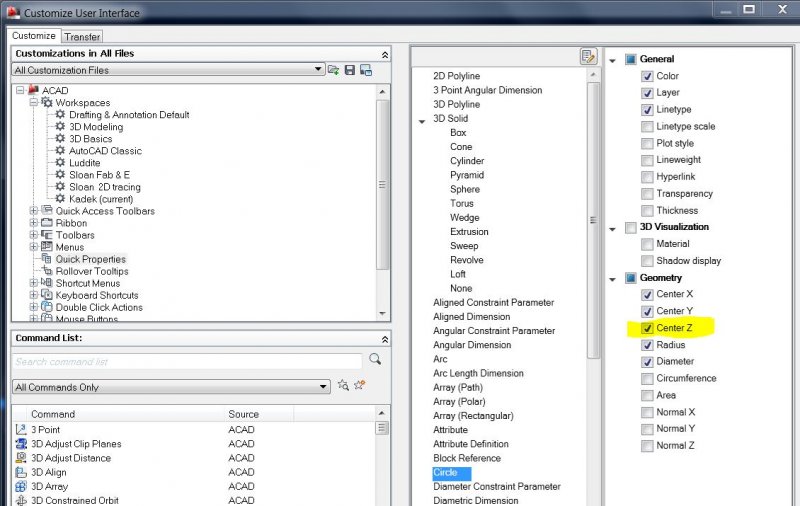Select the Luddite workspace
The height and width of the screenshot is (506, 800).
pos(85,163)
